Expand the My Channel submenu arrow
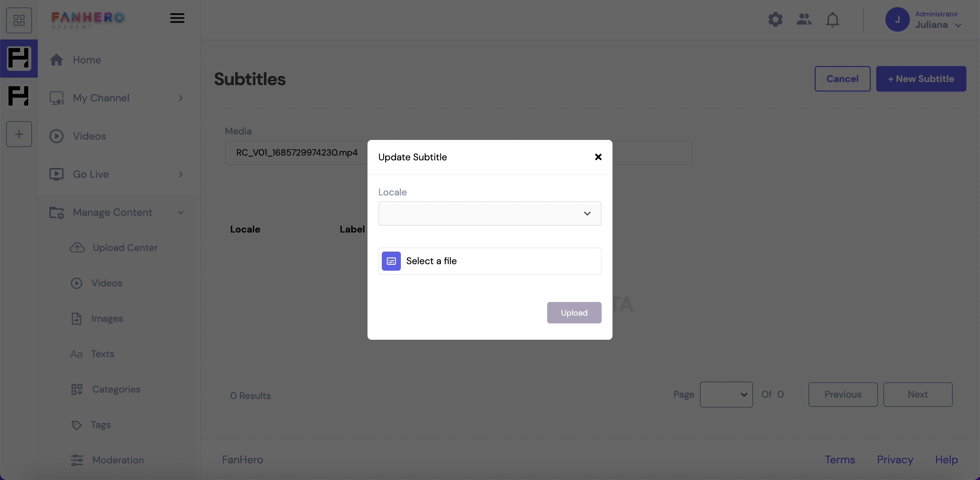This screenshot has height=480, width=980. (x=181, y=98)
